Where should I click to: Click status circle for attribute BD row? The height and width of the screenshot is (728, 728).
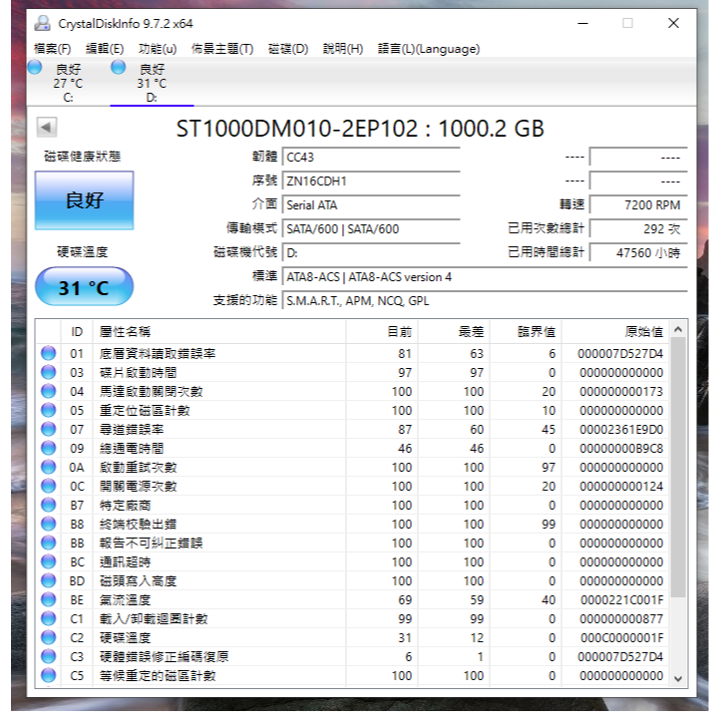click(x=48, y=580)
